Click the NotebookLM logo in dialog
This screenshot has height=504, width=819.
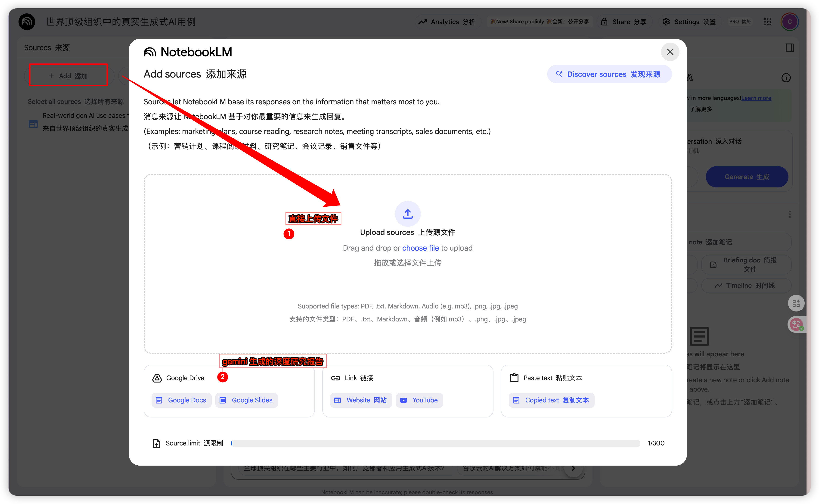(188, 52)
